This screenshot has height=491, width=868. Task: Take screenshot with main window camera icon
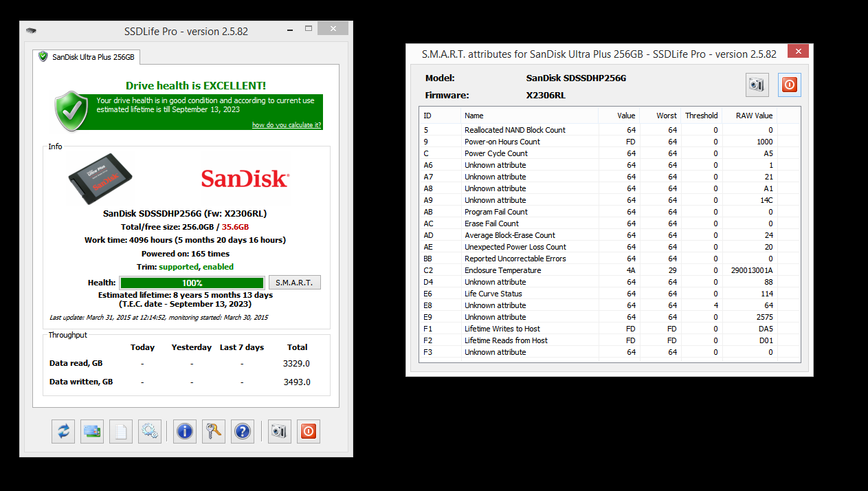280,431
